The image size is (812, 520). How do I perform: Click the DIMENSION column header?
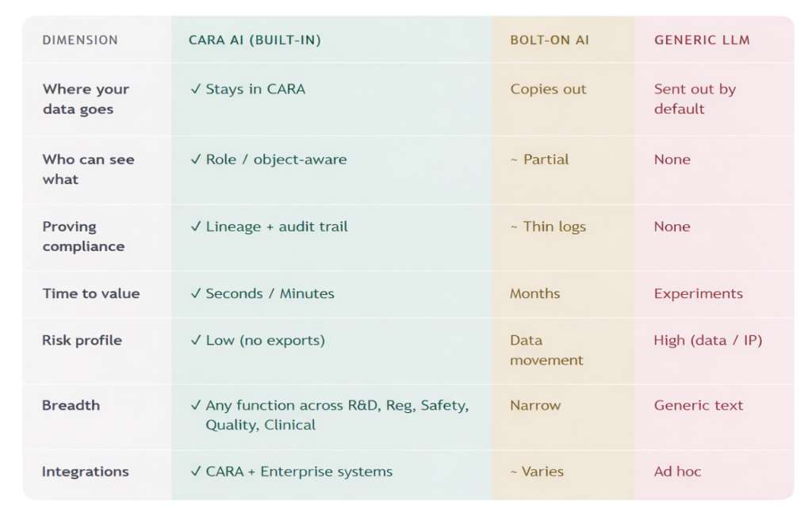pyautogui.click(x=80, y=40)
